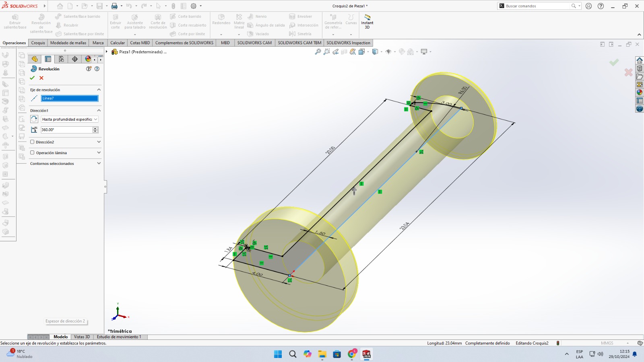Click the reverse direction button in Dirección1
The width and height of the screenshot is (644, 362).
34,119
